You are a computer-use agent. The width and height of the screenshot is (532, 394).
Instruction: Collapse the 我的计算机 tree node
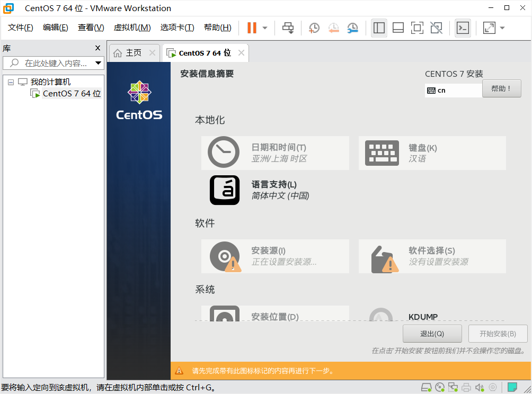coord(11,82)
